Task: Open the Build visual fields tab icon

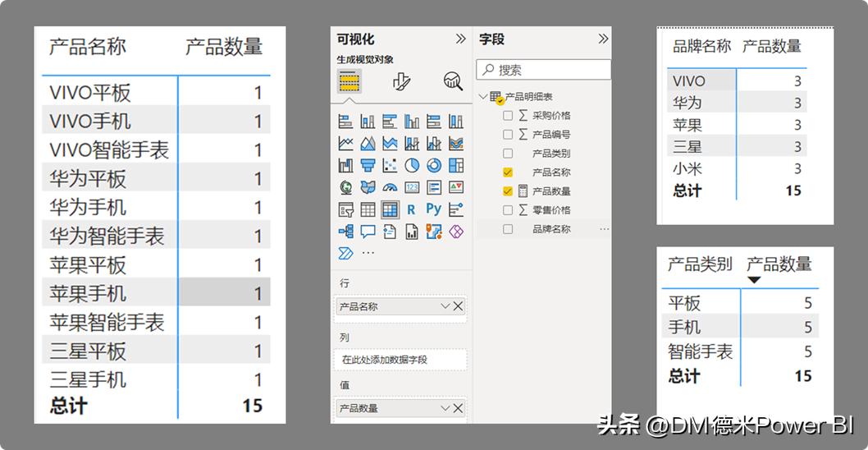Action: pyautogui.click(x=349, y=81)
